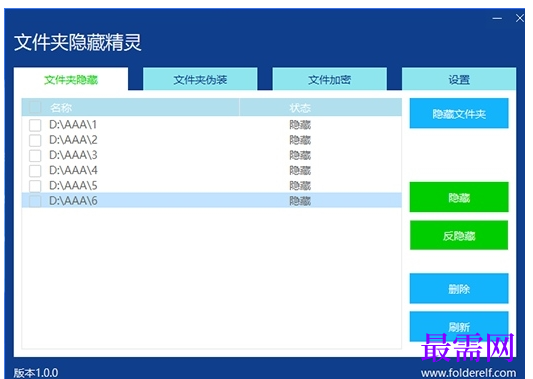Click the 刷新 button
Screen dimensions: 533x379
[x=459, y=326]
